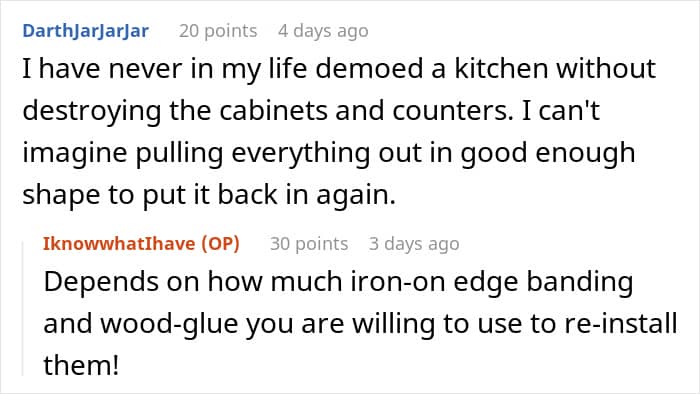The height and width of the screenshot is (394, 700).
Task: Collapse reply thread via vertical line
Action: click(x=23, y=309)
